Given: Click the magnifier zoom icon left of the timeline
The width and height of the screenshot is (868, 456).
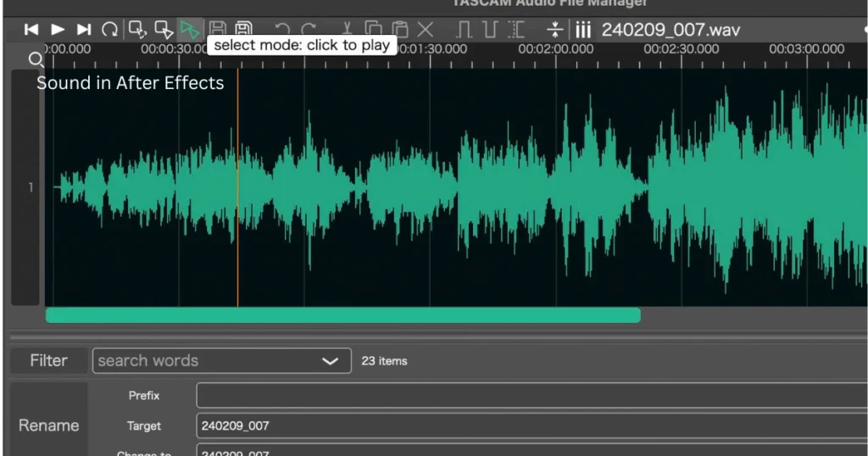Looking at the screenshot, I should [36, 59].
